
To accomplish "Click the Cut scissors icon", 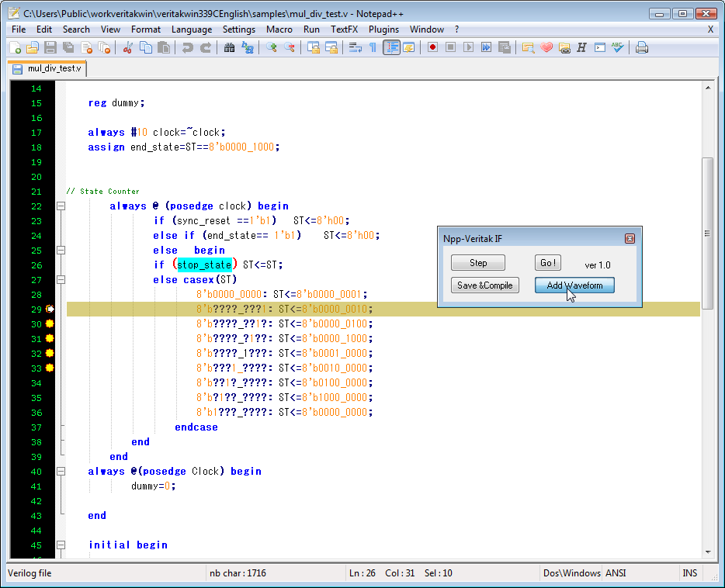I will [x=127, y=47].
